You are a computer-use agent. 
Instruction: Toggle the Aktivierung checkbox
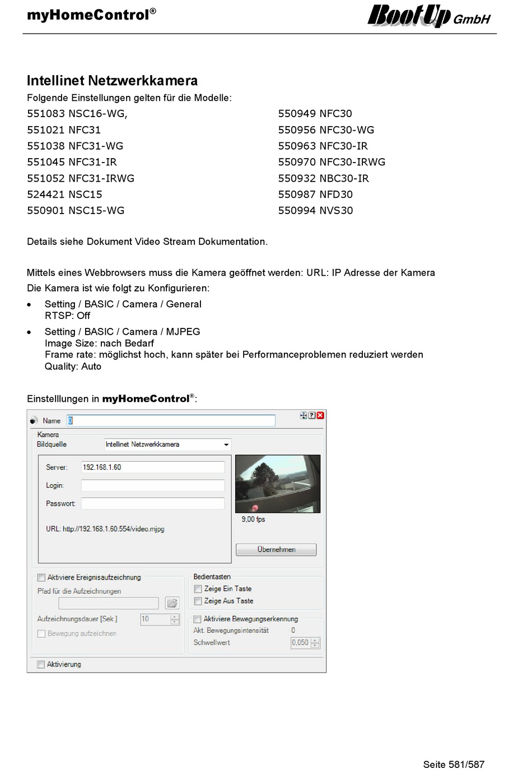coord(41,665)
